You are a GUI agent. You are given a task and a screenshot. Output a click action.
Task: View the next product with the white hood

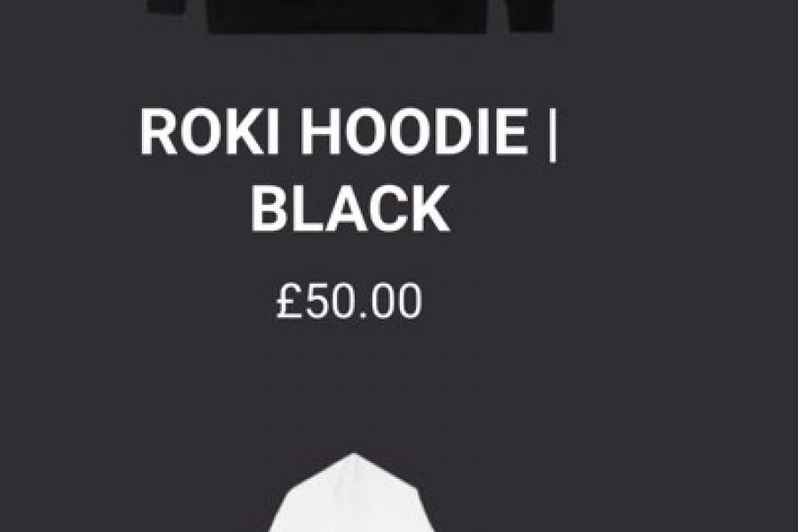pos(351,492)
